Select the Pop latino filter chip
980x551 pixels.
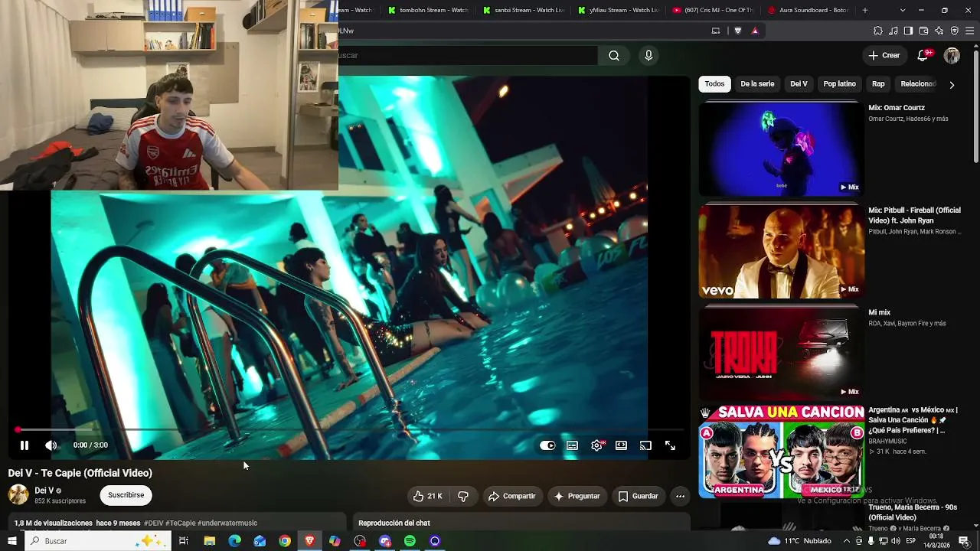[839, 83]
